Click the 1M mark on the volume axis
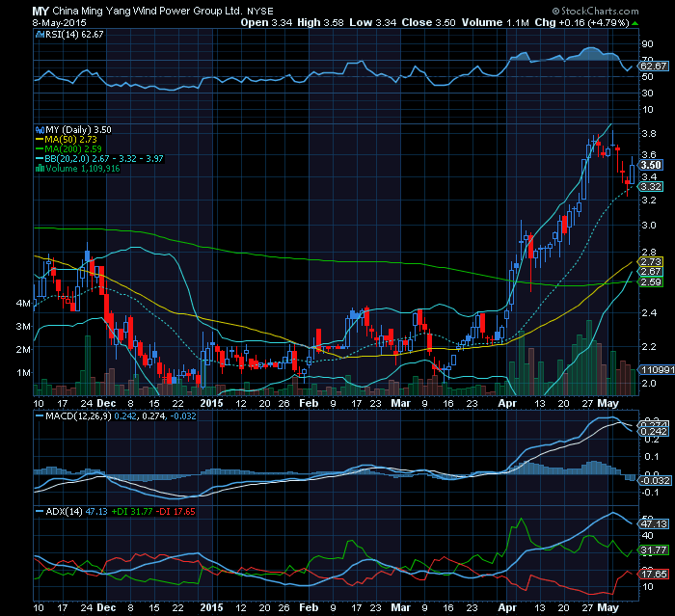675x616 pixels. click(23, 372)
